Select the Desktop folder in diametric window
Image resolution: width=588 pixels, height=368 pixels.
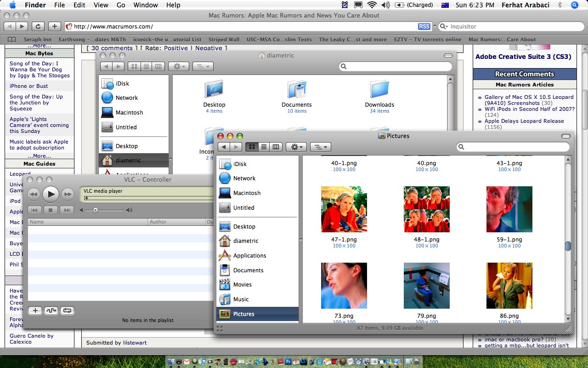click(214, 89)
